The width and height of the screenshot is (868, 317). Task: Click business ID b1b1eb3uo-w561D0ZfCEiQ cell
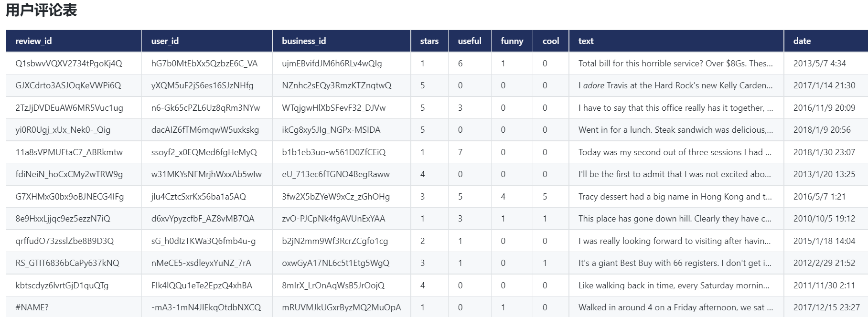tap(333, 152)
